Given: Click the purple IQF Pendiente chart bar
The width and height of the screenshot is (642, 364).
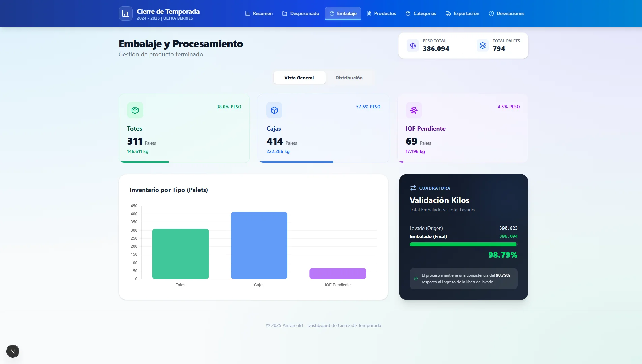Looking at the screenshot, I should point(337,273).
